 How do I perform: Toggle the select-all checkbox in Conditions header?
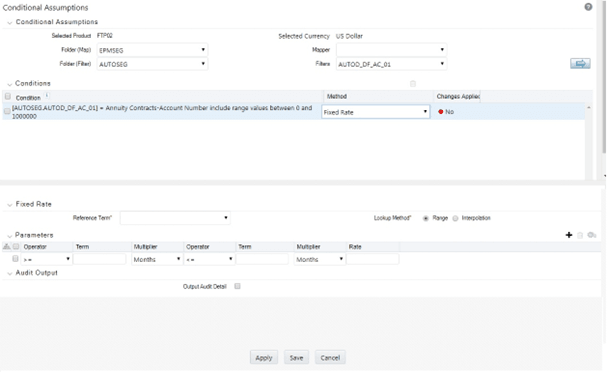[x=8, y=96]
